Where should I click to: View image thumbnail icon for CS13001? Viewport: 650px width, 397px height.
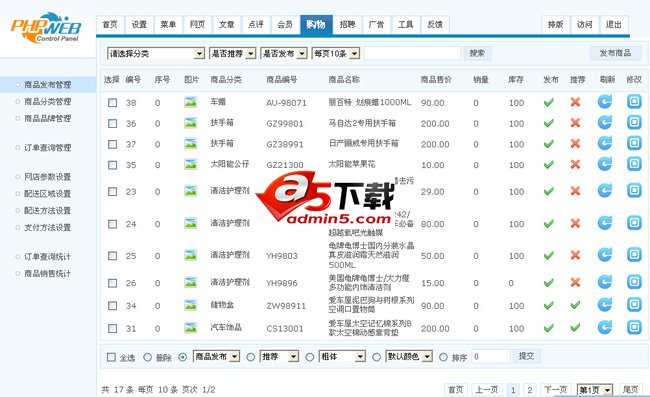191,328
